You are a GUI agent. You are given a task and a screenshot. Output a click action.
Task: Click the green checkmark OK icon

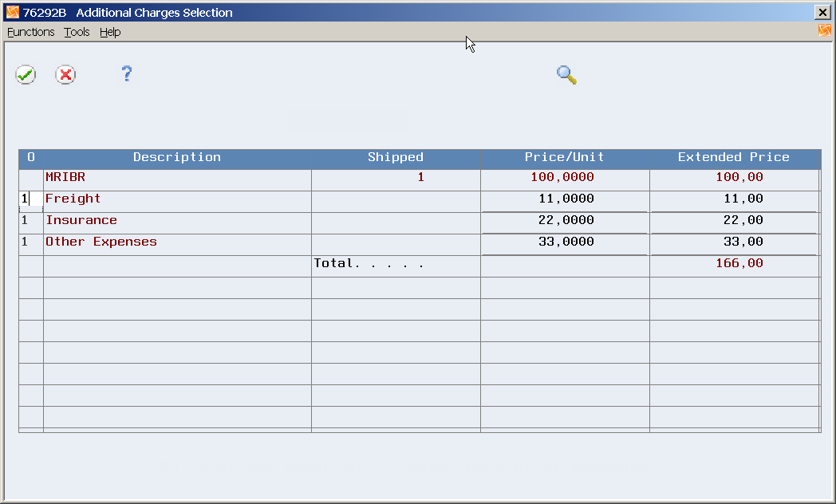coord(26,75)
